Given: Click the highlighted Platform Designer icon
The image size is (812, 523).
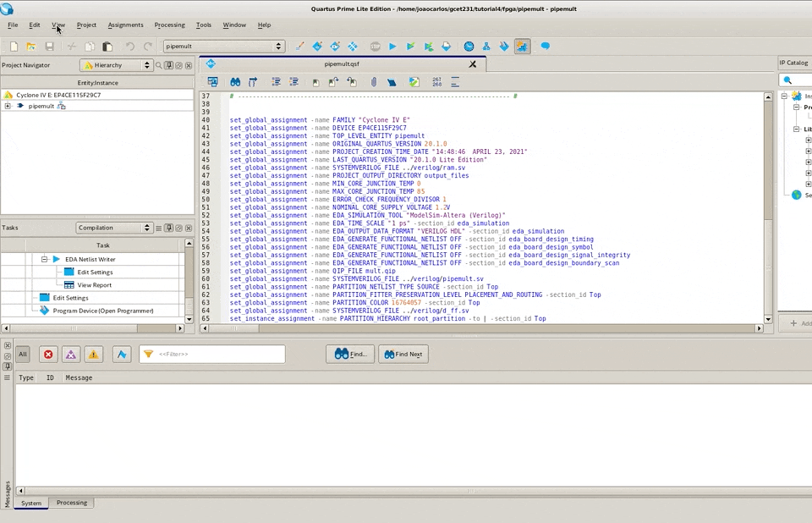Looking at the screenshot, I should tap(522, 47).
